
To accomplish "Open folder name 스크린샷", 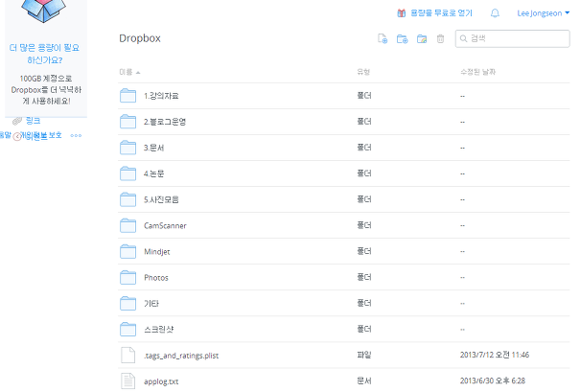I will click(x=159, y=329).
